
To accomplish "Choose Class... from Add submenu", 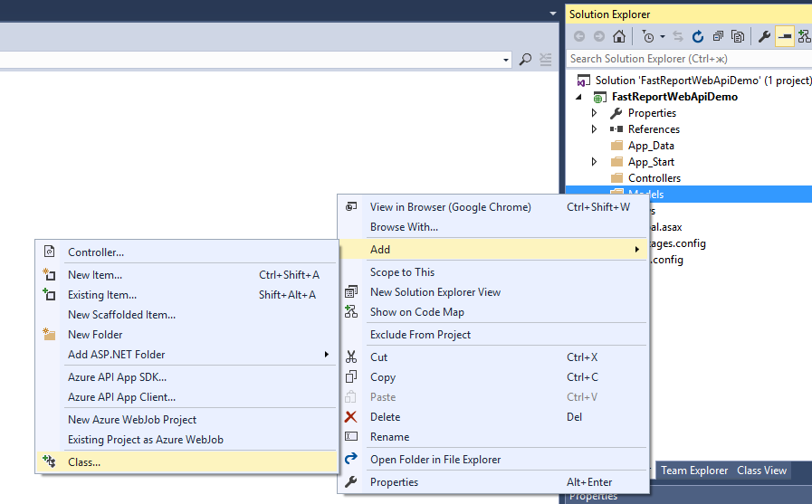I will 187,462.
